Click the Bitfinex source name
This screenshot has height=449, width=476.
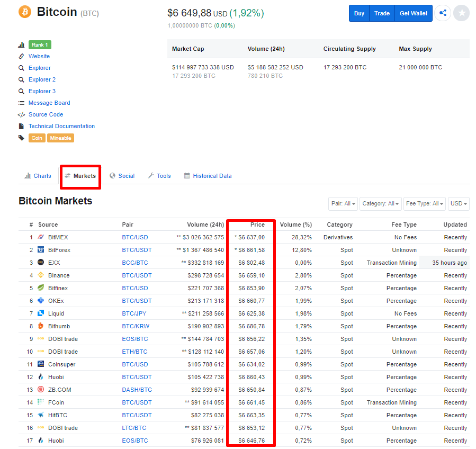[58, 288]
